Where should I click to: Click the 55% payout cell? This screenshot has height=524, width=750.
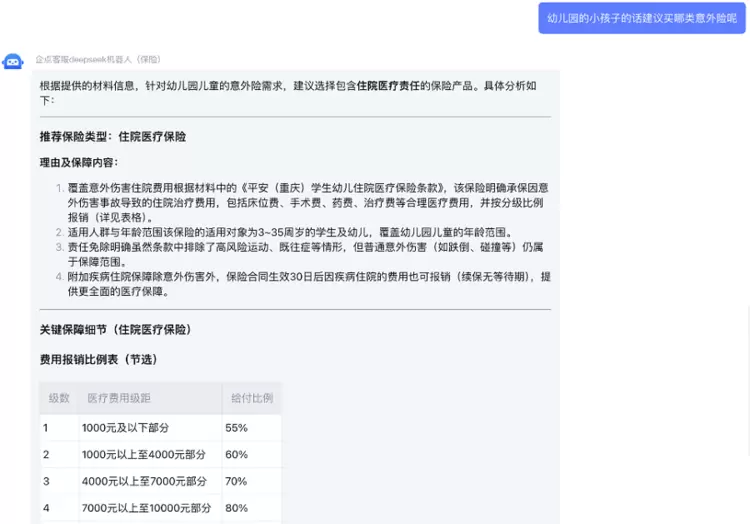(237, 428)
